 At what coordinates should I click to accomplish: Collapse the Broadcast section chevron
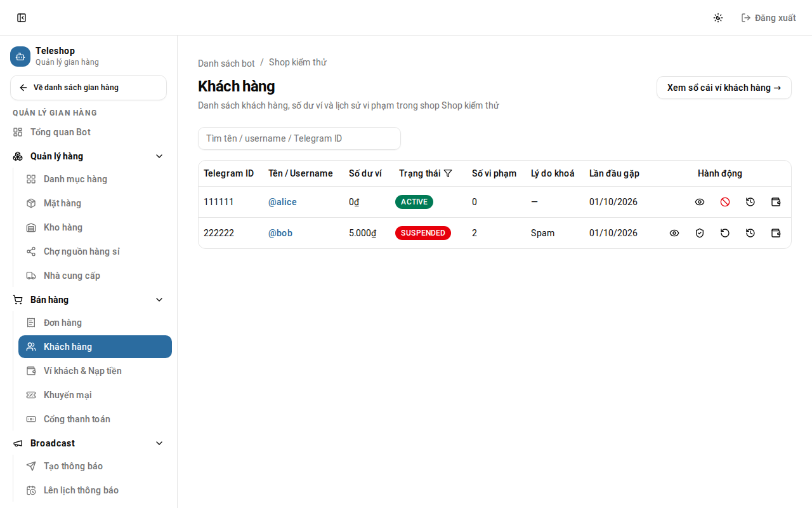159,443
